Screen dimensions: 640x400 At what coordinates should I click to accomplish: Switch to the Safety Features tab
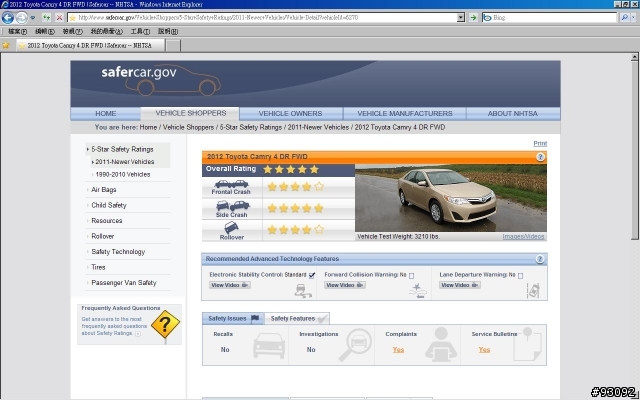[x=298, y=318]
